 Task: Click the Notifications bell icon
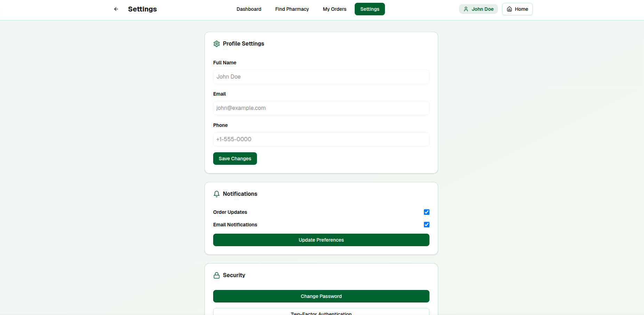point(217,194)
